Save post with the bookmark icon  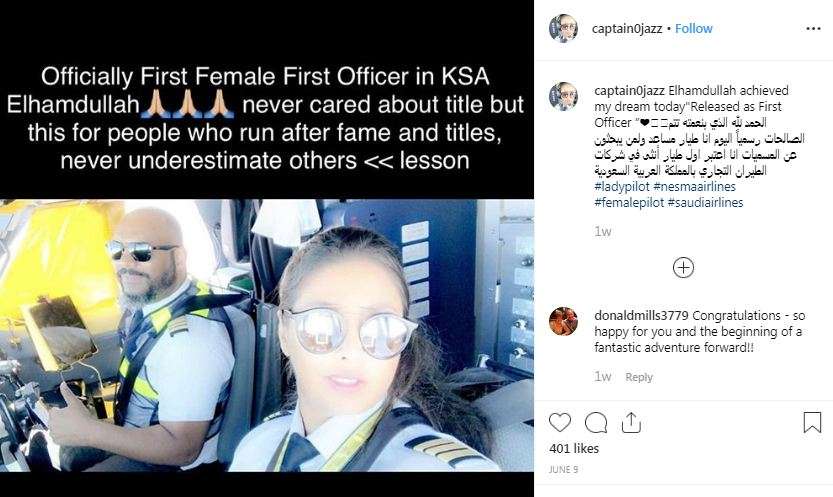click(812, 423)
